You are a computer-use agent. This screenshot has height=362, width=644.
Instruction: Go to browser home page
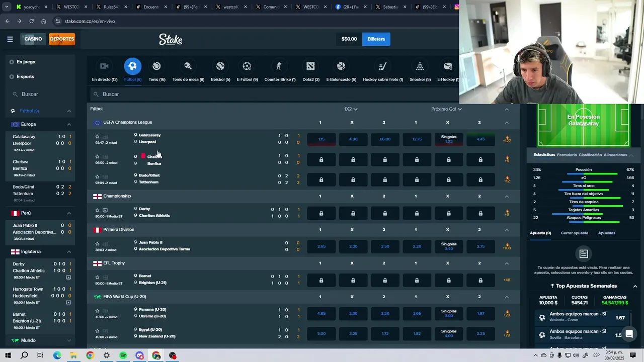point(43,21)
